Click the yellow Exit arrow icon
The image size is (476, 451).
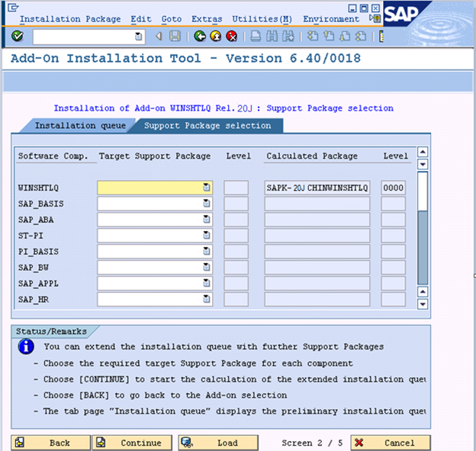(x=216, y=37)
